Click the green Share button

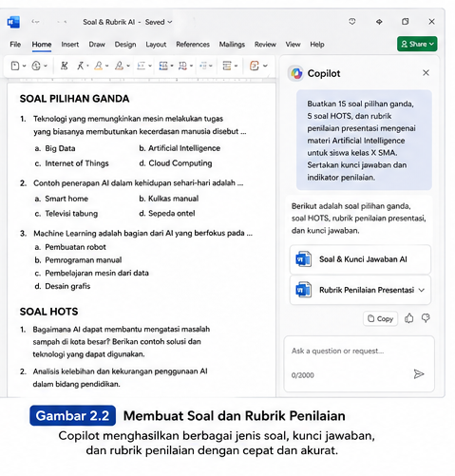(x=417, y=44)
